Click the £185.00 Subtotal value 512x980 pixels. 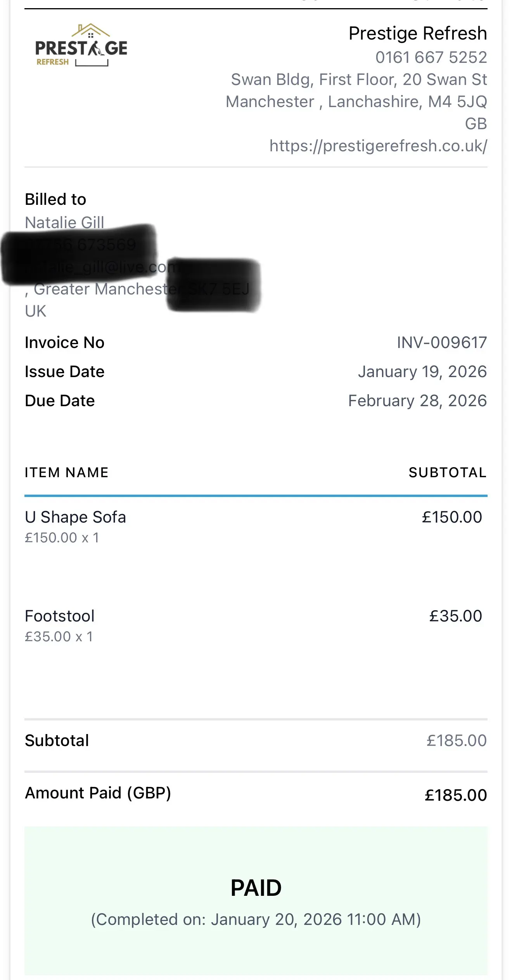457,741
